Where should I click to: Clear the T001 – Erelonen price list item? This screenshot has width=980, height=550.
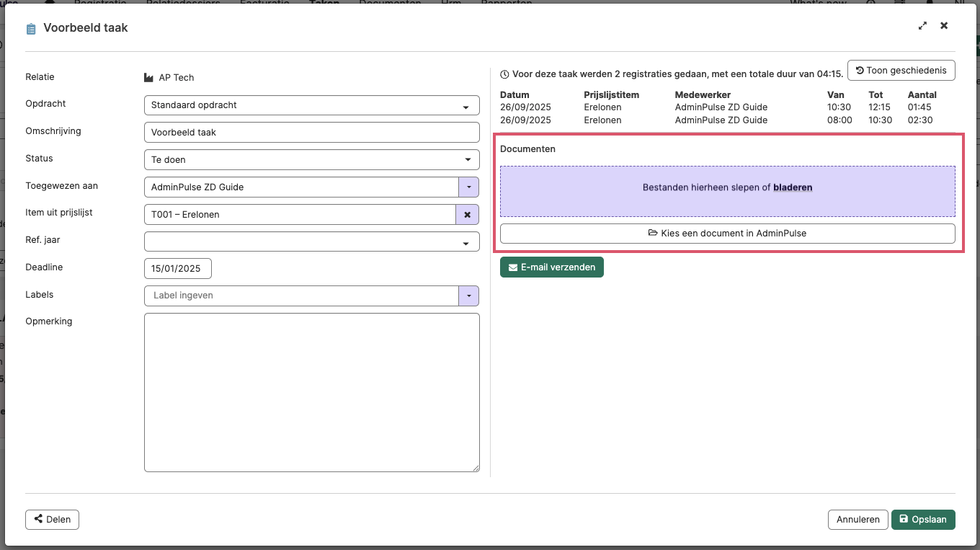tap(467, 215)
